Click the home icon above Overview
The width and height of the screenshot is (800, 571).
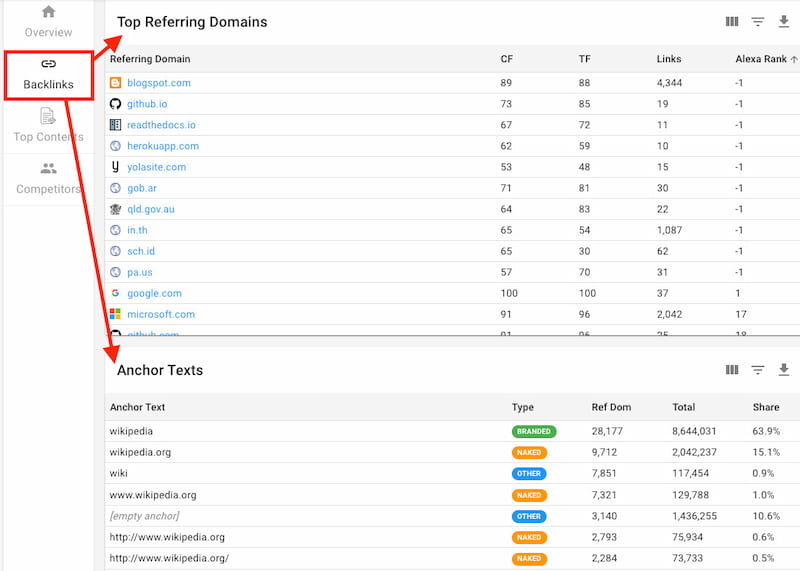48,11
